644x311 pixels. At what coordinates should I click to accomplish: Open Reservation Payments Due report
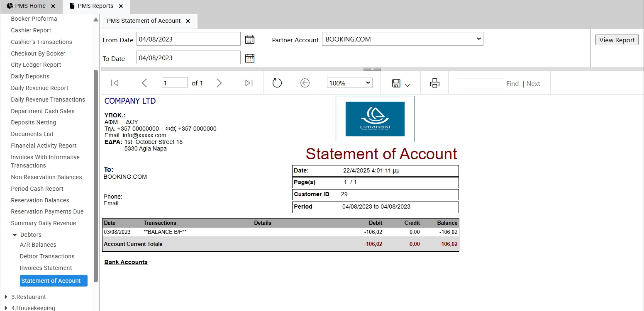click(47, 211)
